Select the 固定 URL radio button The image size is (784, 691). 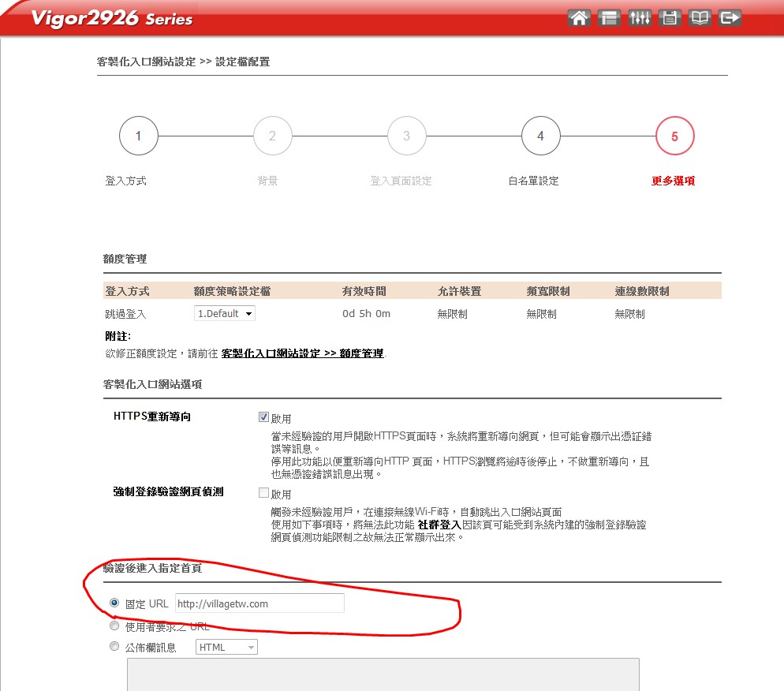pos(115,603)
